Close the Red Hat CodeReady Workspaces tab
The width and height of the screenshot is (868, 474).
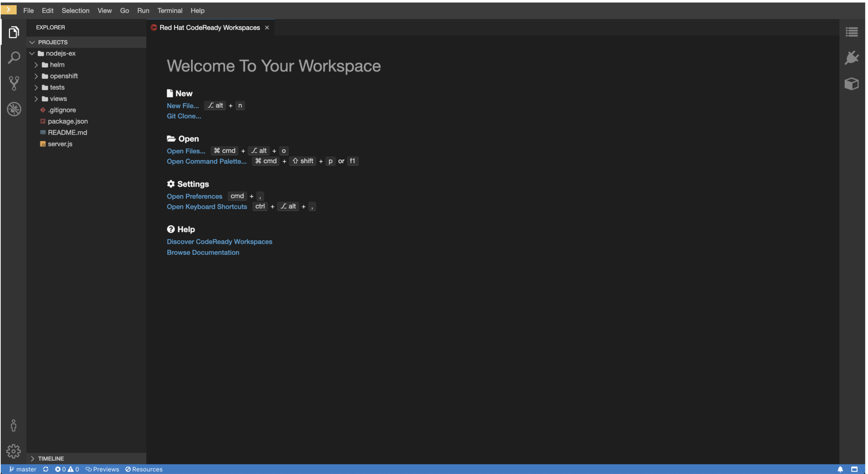pyautogui.click(x=267, y=27)
